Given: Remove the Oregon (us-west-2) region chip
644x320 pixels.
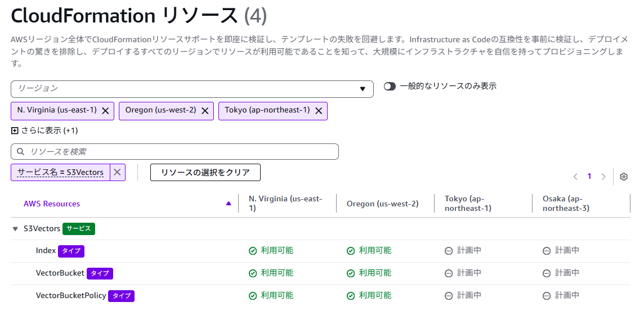Looking at the screenshot, I should click(x=205, y=111).
